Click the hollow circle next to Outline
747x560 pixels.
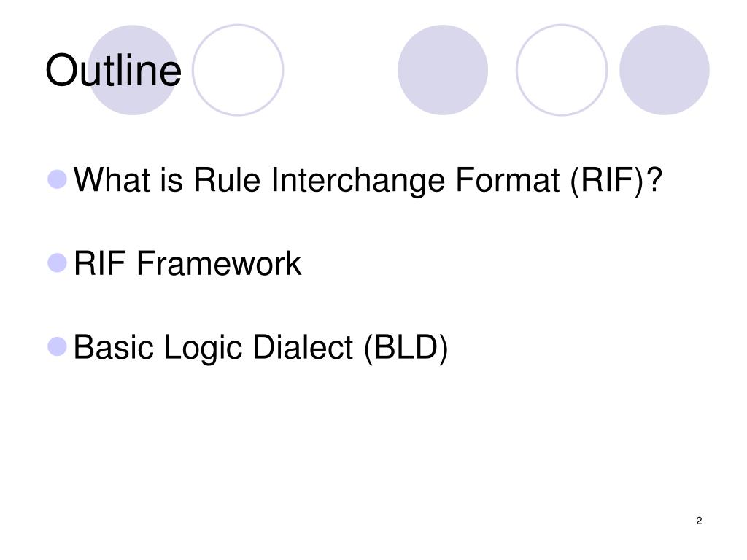click(x=238, y=70)
